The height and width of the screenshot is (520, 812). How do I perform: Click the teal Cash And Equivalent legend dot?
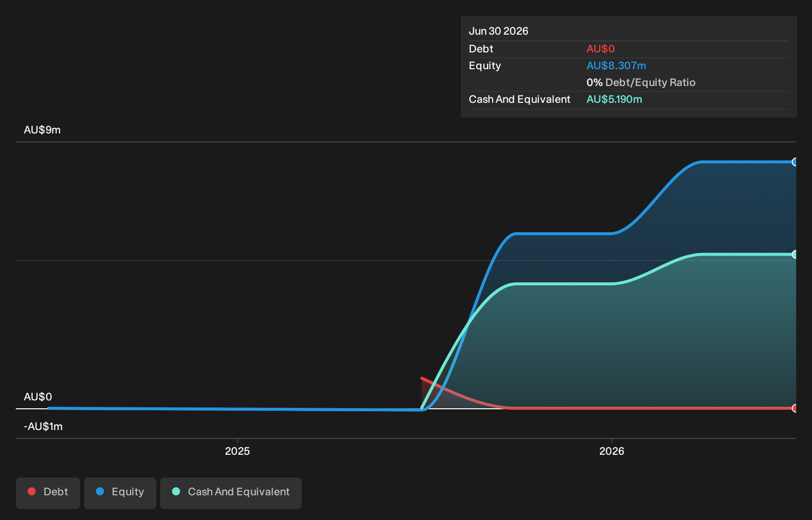pyautogui.click(x=176, y=491)
